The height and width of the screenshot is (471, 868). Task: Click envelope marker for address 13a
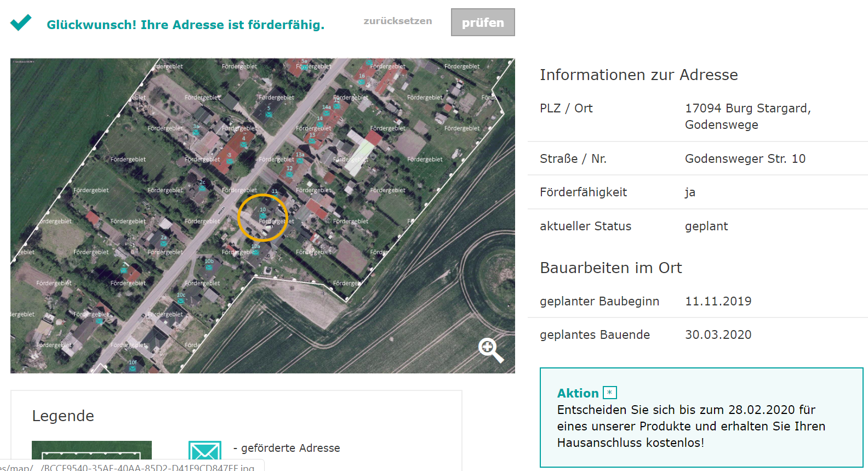click(300, 161)
